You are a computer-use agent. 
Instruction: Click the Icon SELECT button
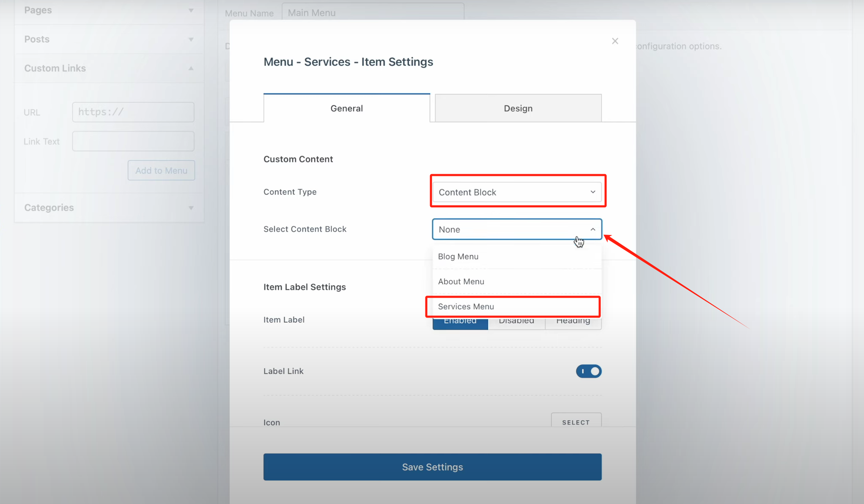coord(576,422)
